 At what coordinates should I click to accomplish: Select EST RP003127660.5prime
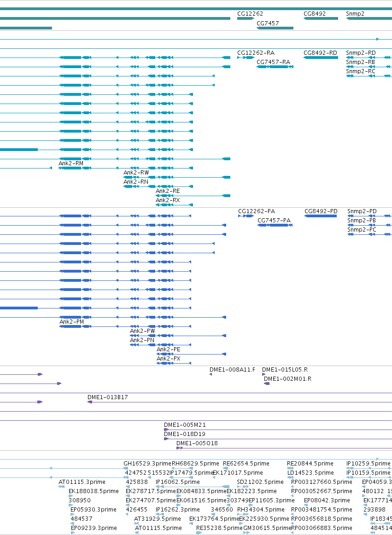(x=322, y=482)
